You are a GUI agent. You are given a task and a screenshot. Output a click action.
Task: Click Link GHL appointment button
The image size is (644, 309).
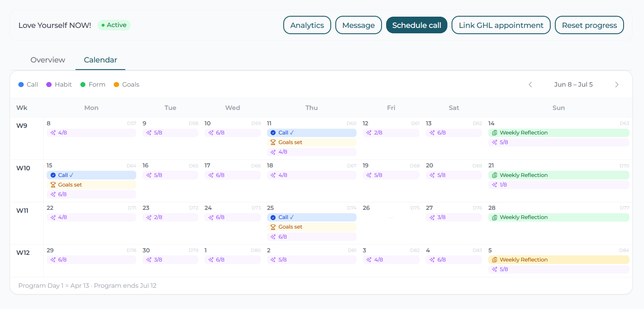point(501,25)
